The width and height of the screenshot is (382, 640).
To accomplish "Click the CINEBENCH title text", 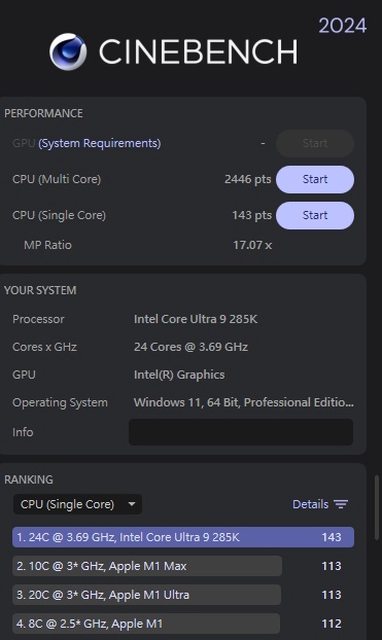I will pos(198,52).
